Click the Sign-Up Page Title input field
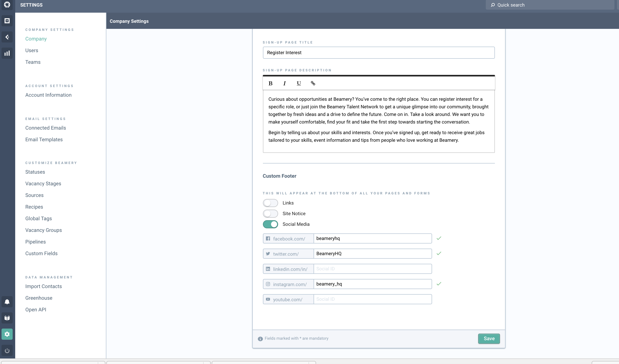The height and width of the screenshot is (364, 619). (x=378, y=52)
